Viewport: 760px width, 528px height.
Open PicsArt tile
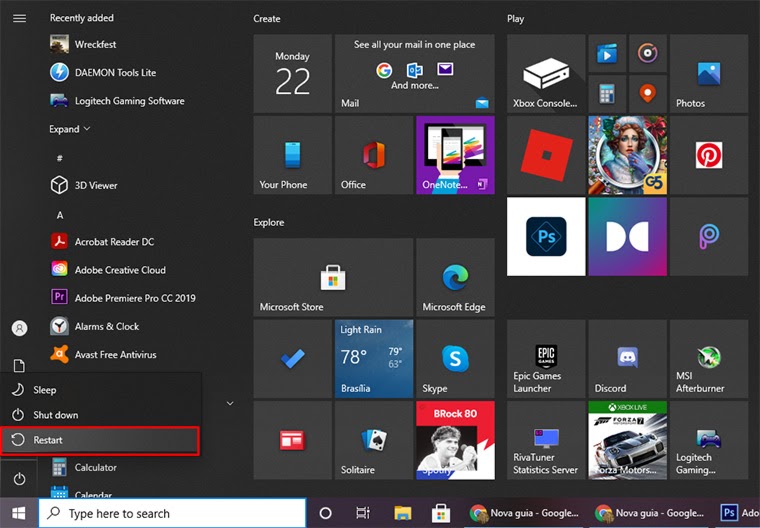(x=709, y=237)
